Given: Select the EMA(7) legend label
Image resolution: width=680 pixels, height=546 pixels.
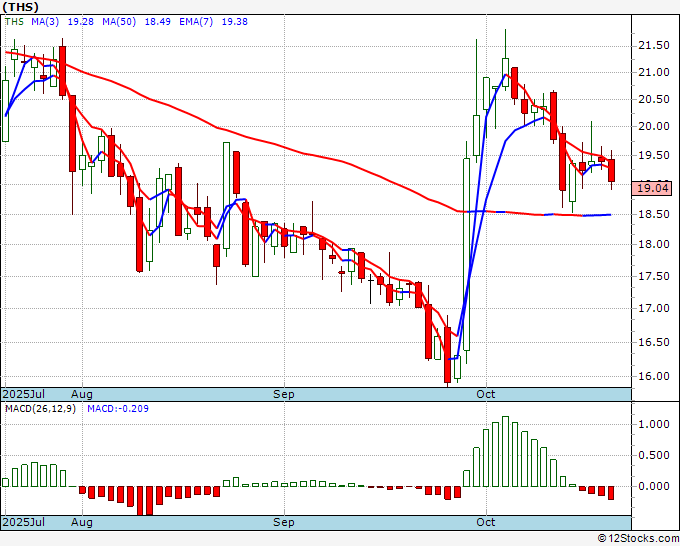Looking at the screenshot, I should click(x=196, y=22).
